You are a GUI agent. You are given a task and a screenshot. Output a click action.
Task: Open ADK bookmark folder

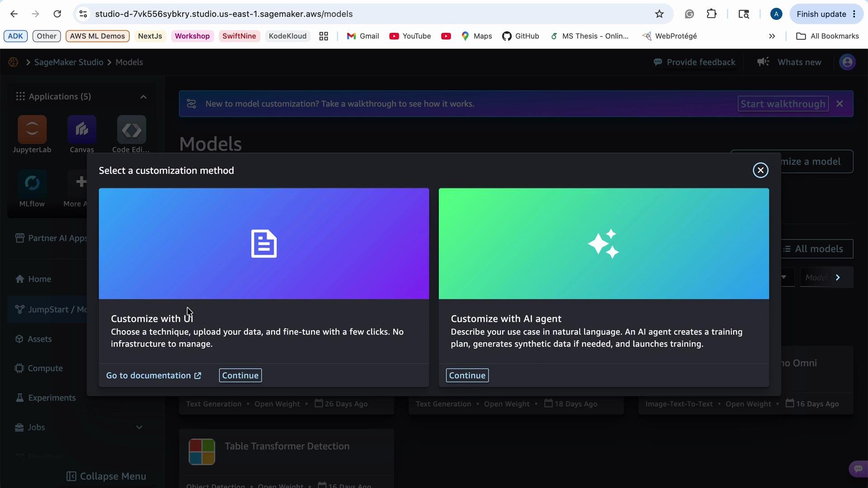coord(15,36)
